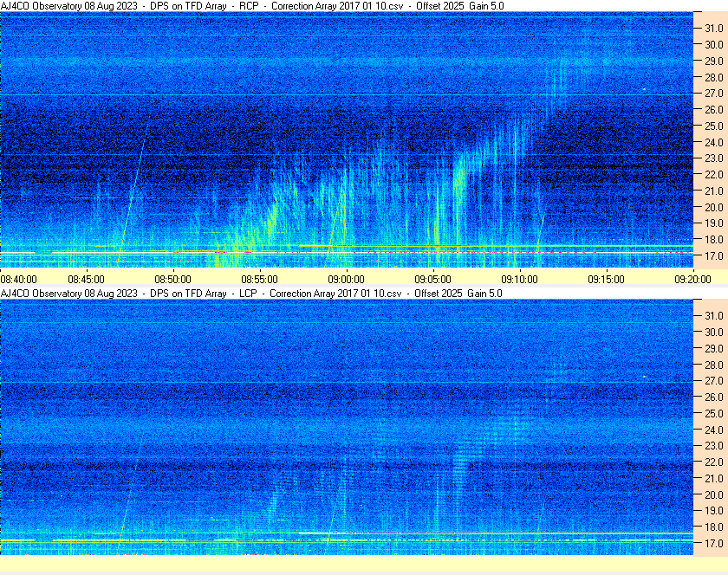Click the 31.0 frequency label in LCP panel

[x=713, y=315]
